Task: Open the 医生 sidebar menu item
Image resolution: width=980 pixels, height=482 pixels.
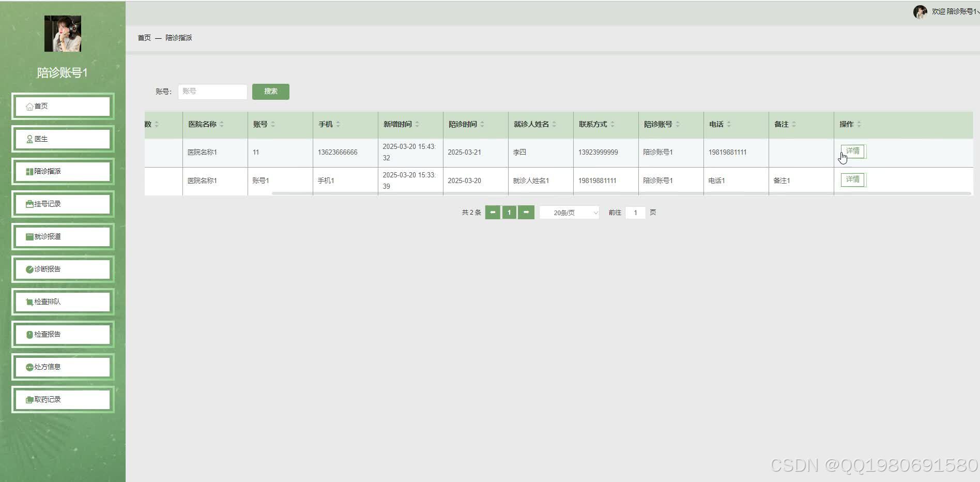Action: point(63,139)
